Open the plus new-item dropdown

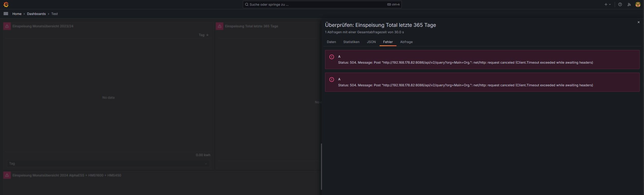[608, 5]
